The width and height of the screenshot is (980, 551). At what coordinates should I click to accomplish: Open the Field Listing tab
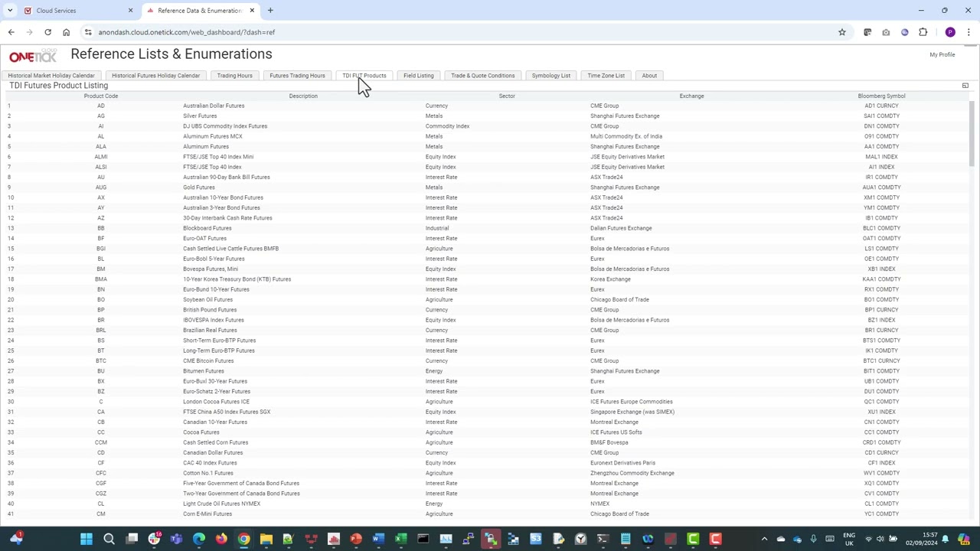[418, 76]
